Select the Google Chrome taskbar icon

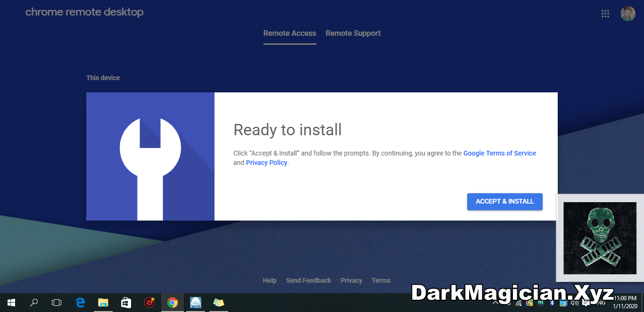click(173, 303)
